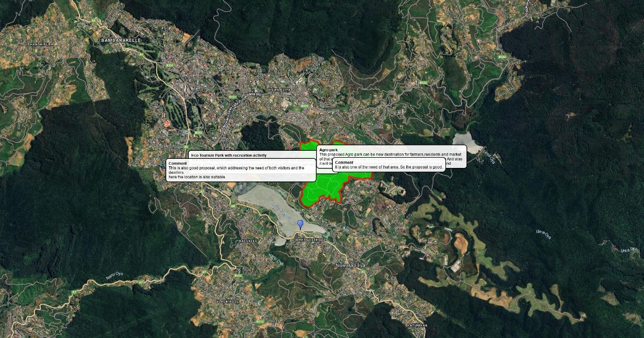
Task: Click the Nuwara Eliya city label
Action: pos(350,266)
